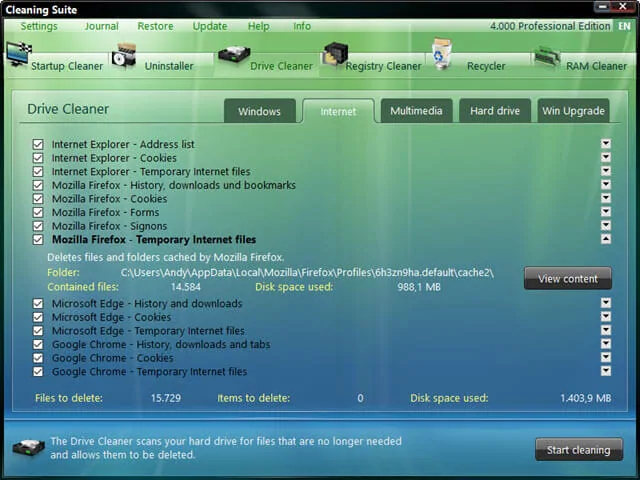Viewport: 640px width, 480px height.
Task: Open the Journal menu
Action: click(102, 27)
